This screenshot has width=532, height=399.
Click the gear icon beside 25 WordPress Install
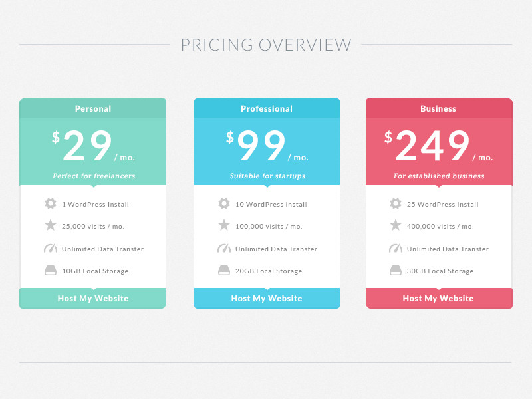click(x=396, y=203)
